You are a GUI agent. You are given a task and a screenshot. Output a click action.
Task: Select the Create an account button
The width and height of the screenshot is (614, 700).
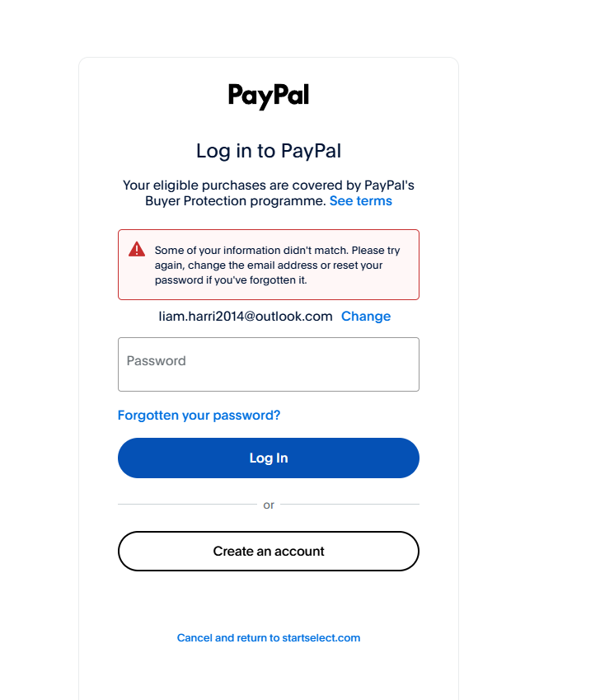(x=269, y=551)
